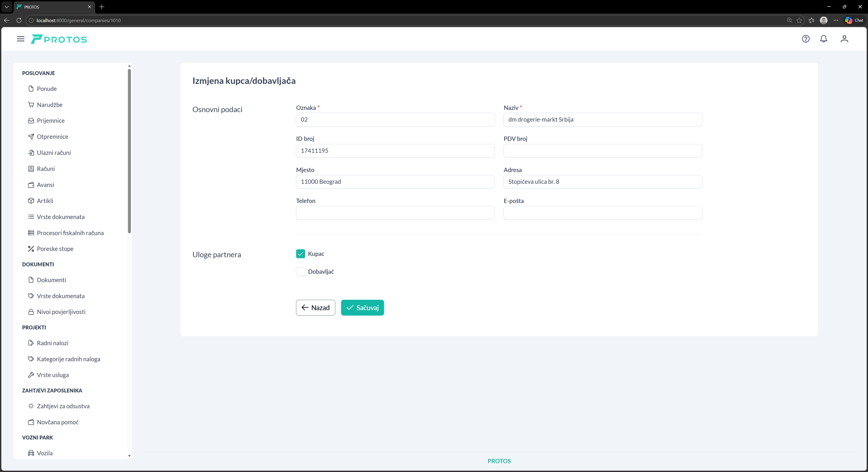Check the Dobavljač checkbox
The image size is (868, 472).
coord(300,272)
